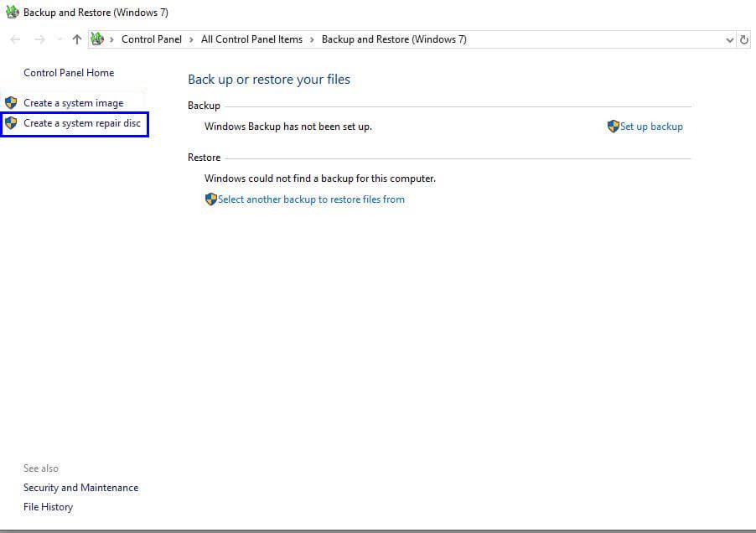
Task: Select the All Control Panel Items breadcrumb
Action: click(x=251, y=39)
